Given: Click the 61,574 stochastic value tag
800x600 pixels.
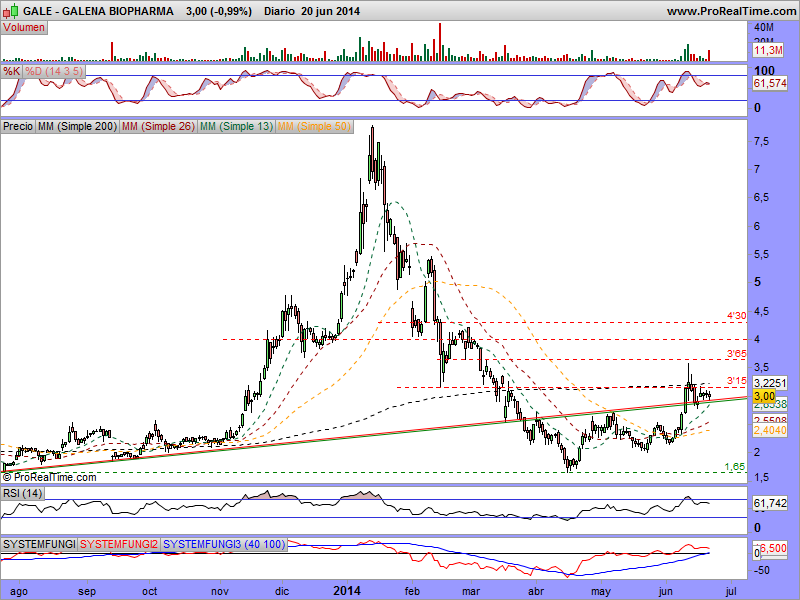Looking at the screenshot, I should pos(770,83).
